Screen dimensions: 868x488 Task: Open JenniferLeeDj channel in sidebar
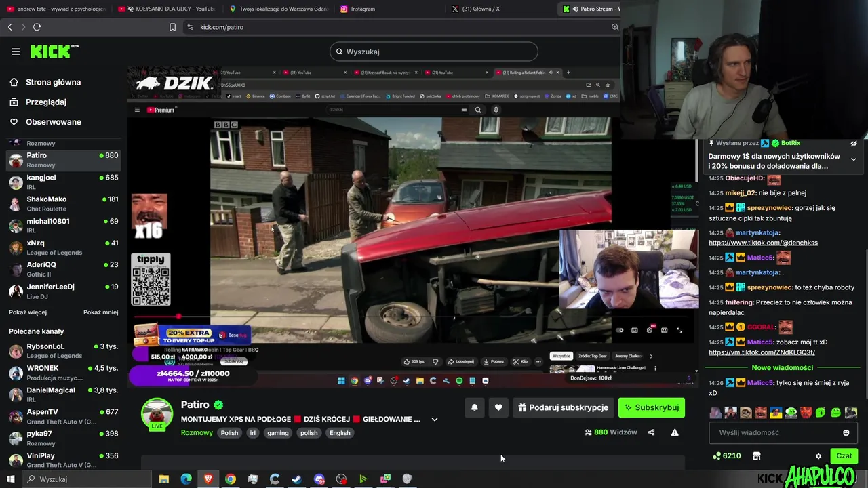(64, 291)
